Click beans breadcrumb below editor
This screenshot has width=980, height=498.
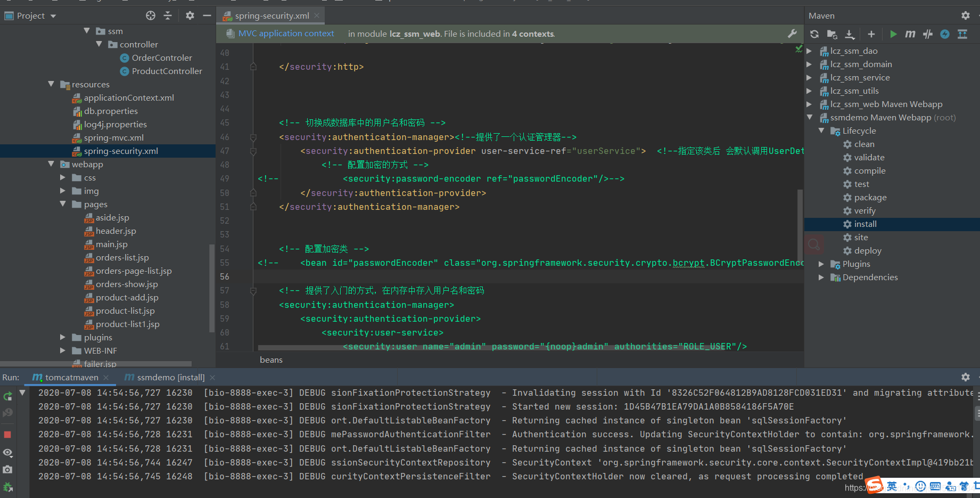(x=271, y=360)
